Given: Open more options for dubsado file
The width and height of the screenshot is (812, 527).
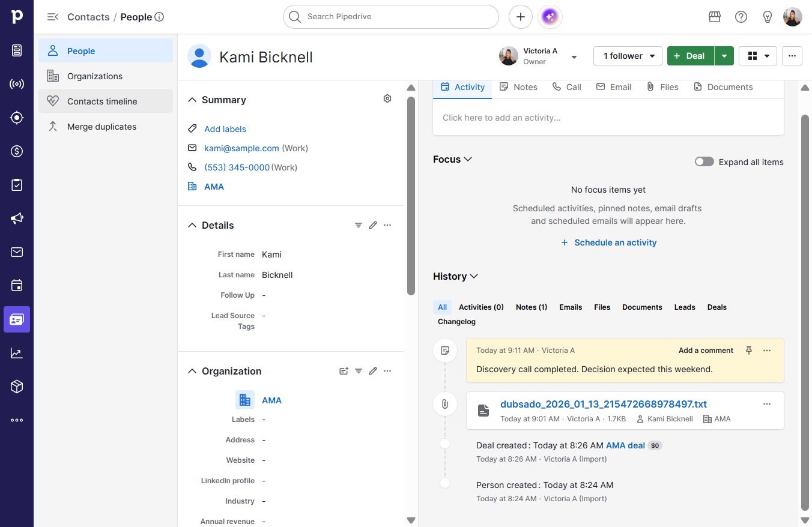Looking at the screenshot, I should click(767, 404).
